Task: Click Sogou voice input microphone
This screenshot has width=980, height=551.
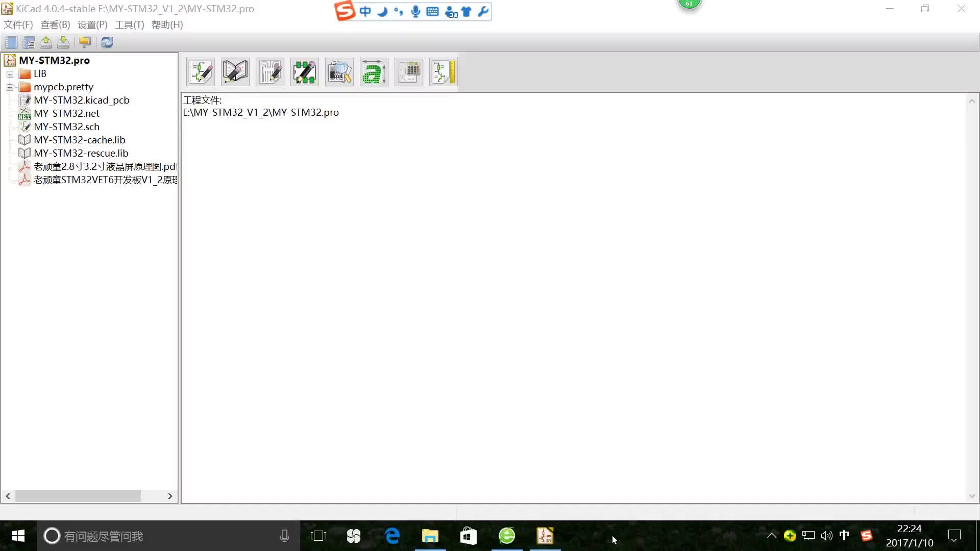Action: (415, 11)
